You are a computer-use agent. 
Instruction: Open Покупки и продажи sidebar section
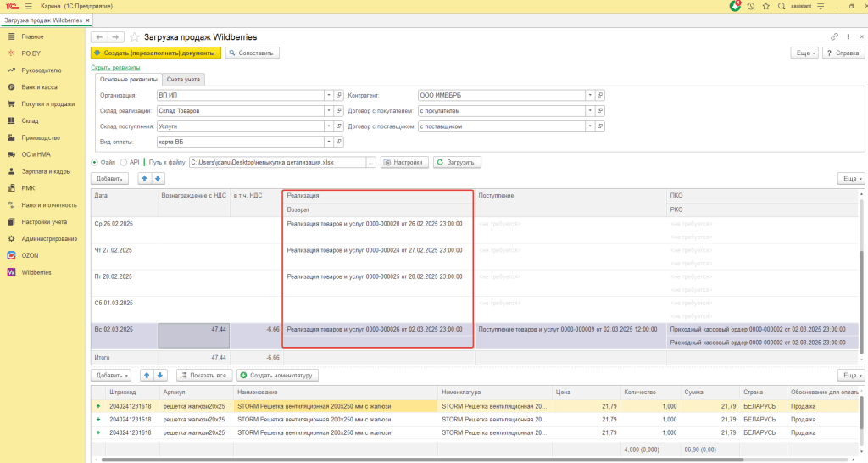(x=47, y=104)
